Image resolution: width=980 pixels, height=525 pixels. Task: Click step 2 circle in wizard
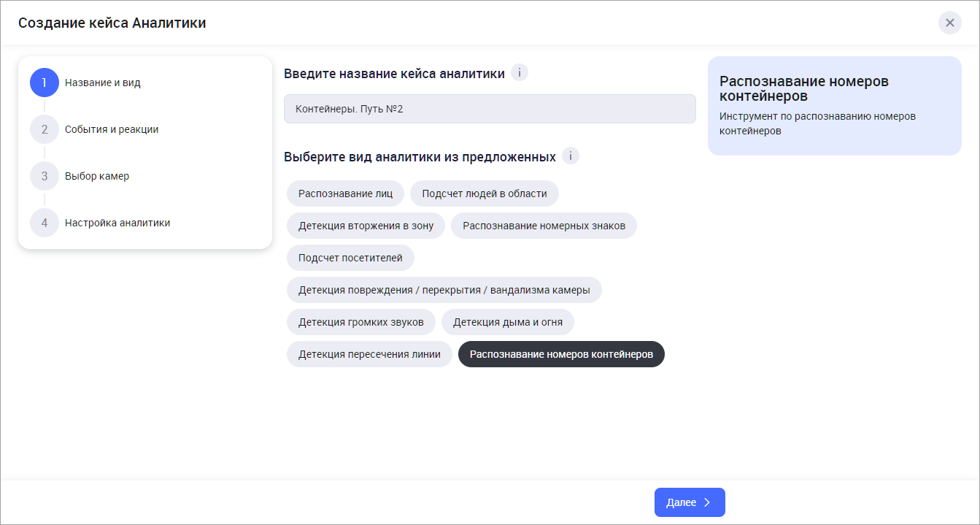click(x=45, y=129)
